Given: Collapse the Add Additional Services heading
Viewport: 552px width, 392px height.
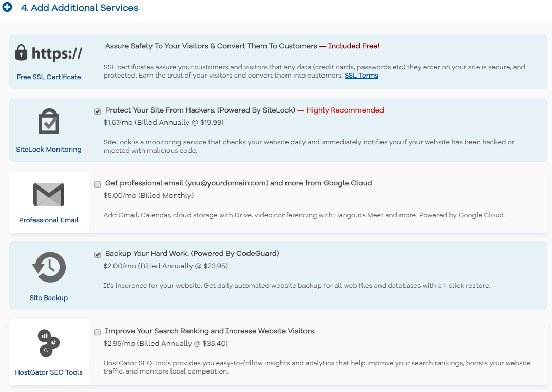Looking at the screenshot, I should click(79, 7).
